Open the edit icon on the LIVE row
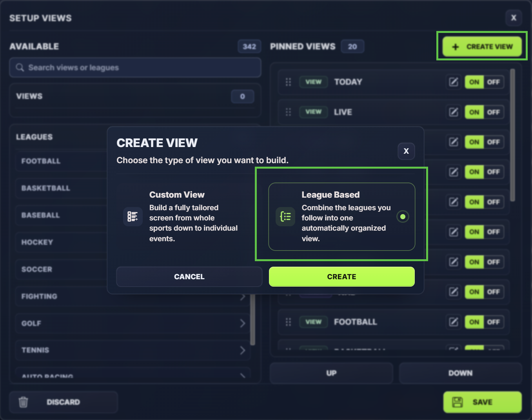 (x=454, y=112)
